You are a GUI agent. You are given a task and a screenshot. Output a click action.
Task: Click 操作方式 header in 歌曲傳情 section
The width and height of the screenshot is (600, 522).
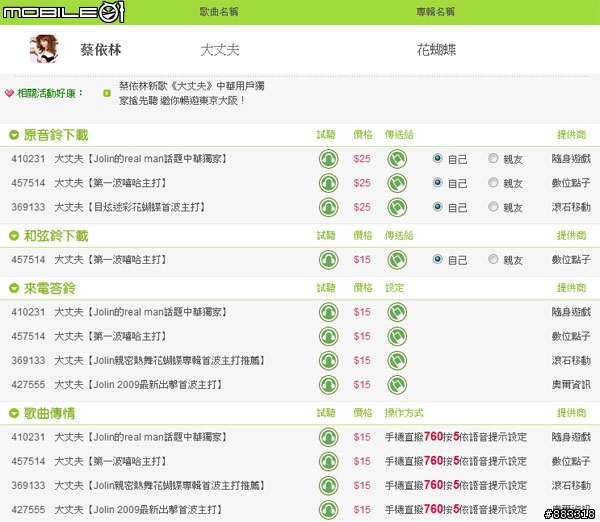click(404, 413)
